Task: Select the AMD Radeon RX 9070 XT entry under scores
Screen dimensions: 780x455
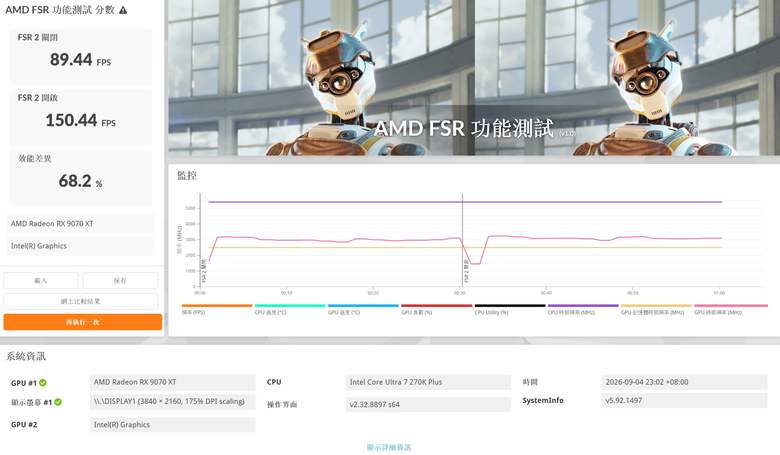Action: tap(81, 224)
